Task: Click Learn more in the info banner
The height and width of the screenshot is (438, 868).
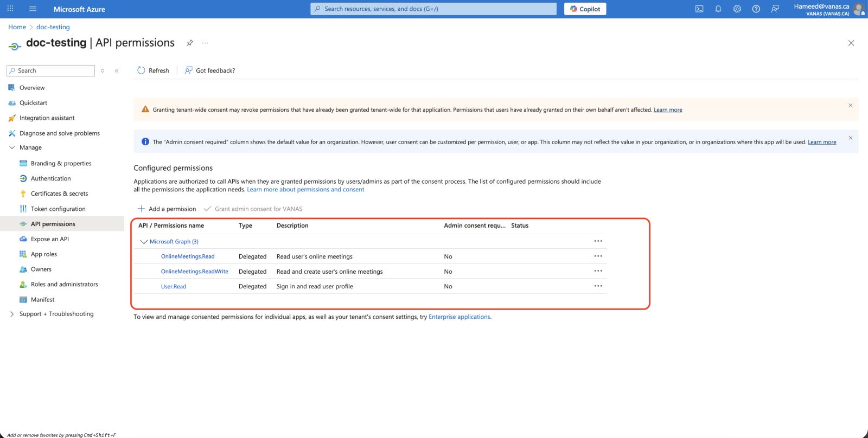Action: click(822, 142)
